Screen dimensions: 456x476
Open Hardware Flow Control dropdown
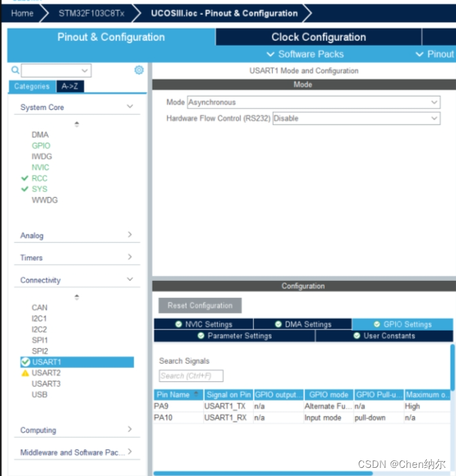click(x=357, y=118)
